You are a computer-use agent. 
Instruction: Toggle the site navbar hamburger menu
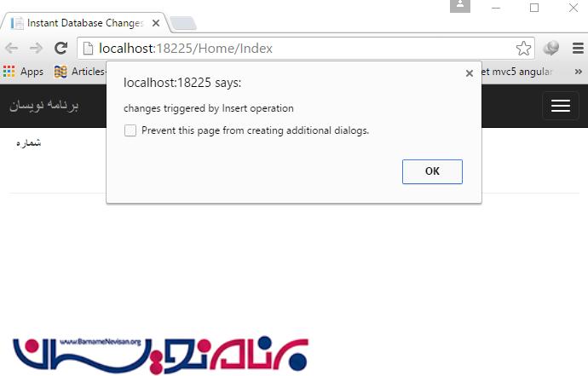(561, 106)
